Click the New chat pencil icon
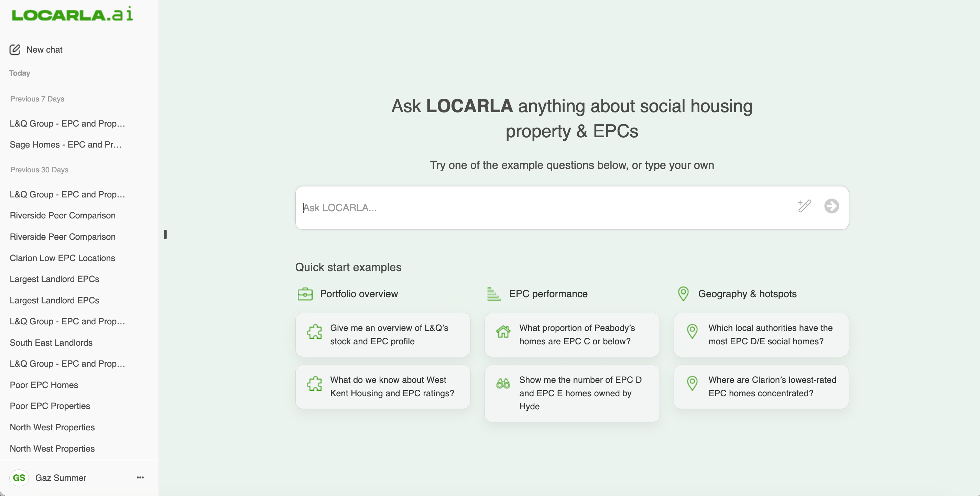The width and height of the screenshot is (980, 496). [15, 50]
